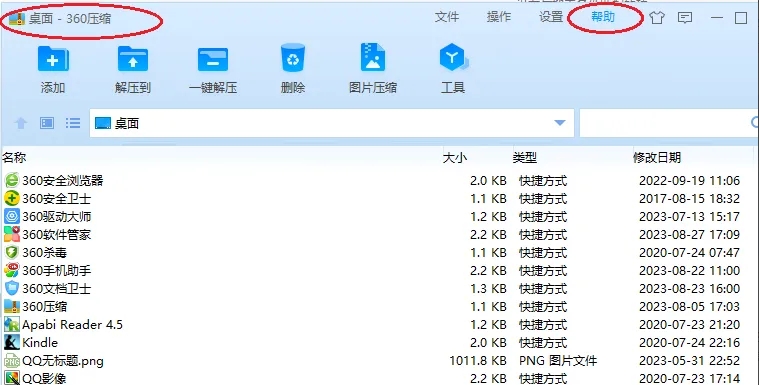Go up one folder with up arrow
This screenshot has height=385, width=759.
(x=21, y=123)
